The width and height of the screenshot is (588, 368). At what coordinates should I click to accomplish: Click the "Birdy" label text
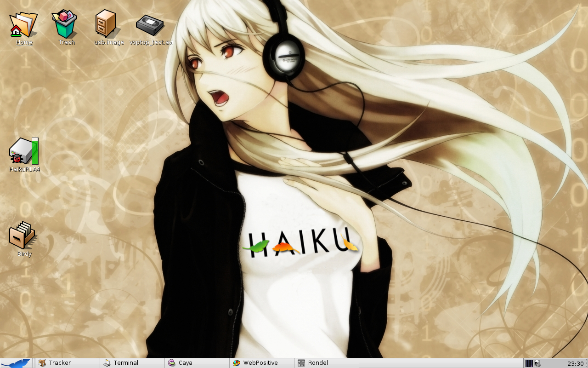pos(24,254)
